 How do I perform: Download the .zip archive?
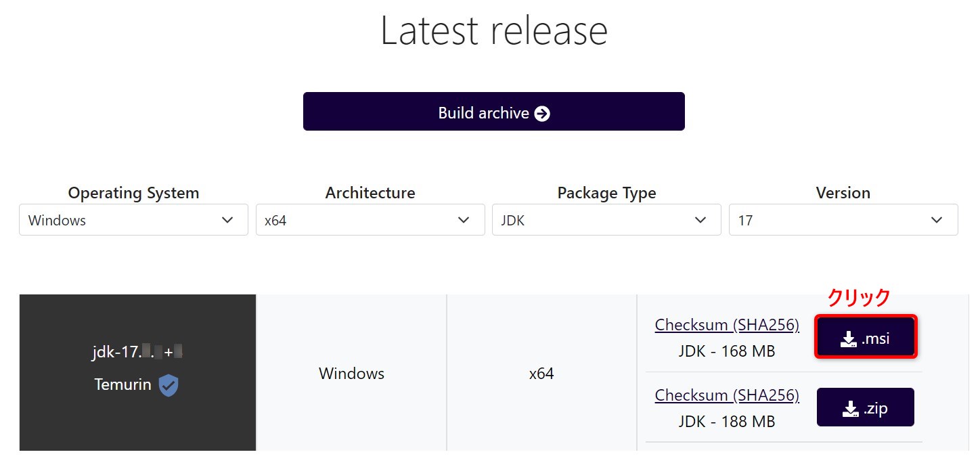click(866, 407)
